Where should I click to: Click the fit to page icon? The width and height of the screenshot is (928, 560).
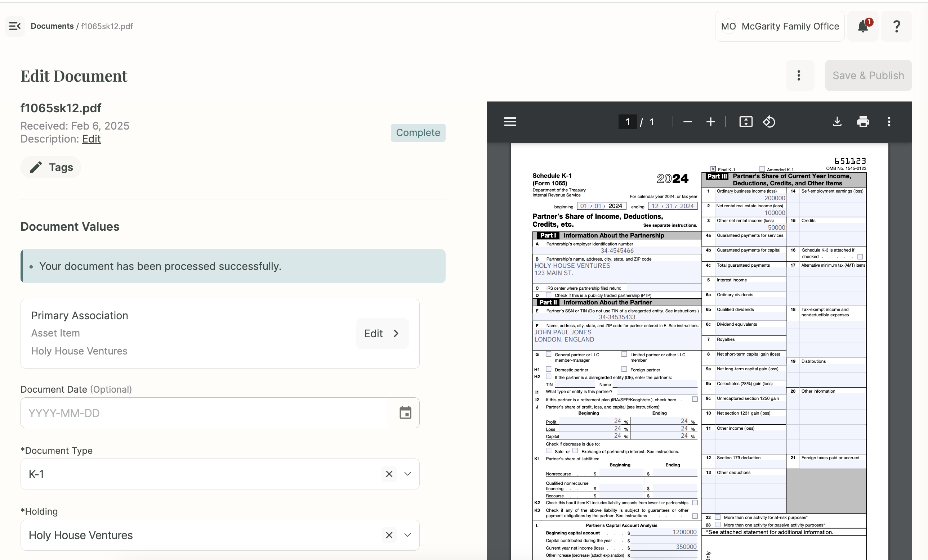tap(746, 122)
